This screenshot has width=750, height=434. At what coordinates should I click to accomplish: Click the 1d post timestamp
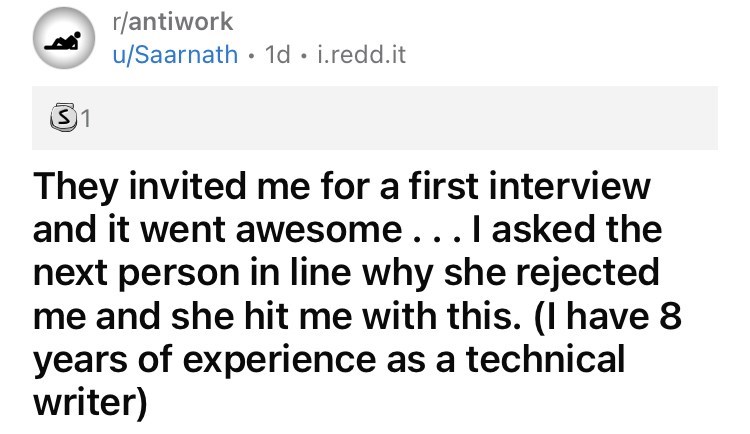(277, 55)
